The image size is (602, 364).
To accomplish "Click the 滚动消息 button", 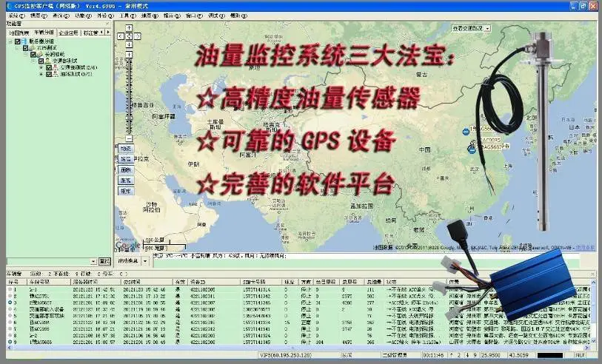I will (x=128, y=261).
